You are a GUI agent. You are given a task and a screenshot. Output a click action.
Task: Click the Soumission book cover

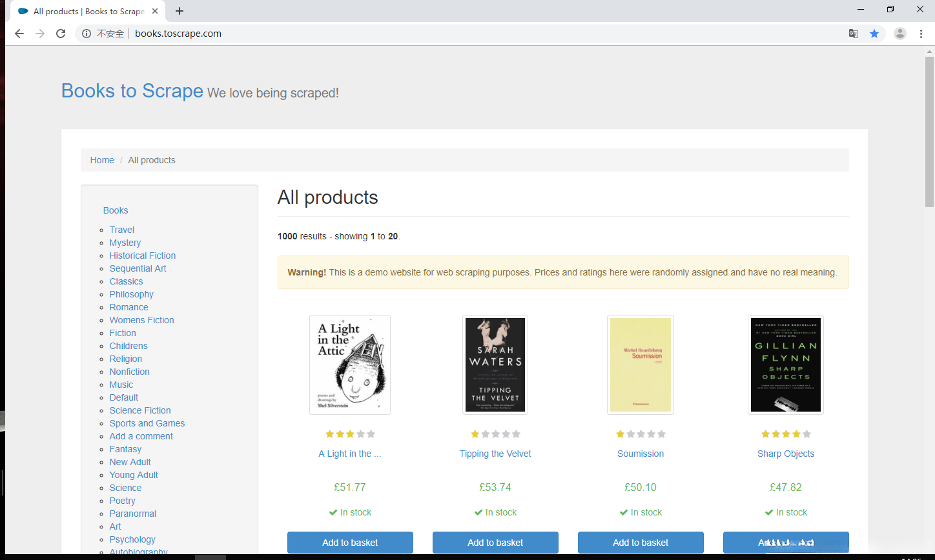click(641, 365)
